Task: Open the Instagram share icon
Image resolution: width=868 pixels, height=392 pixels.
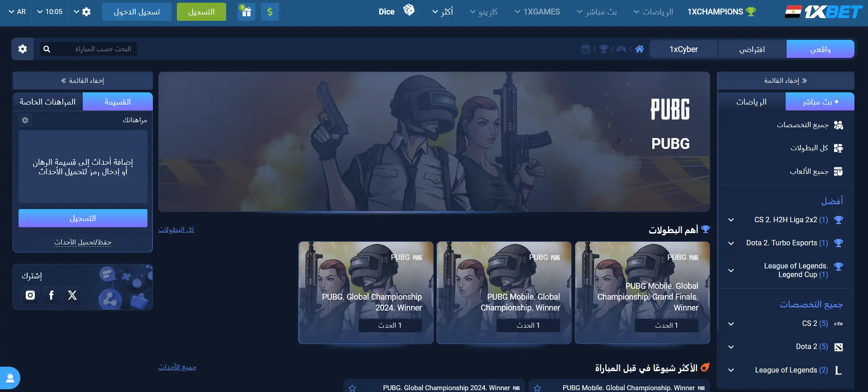Action: click(30, 295)
